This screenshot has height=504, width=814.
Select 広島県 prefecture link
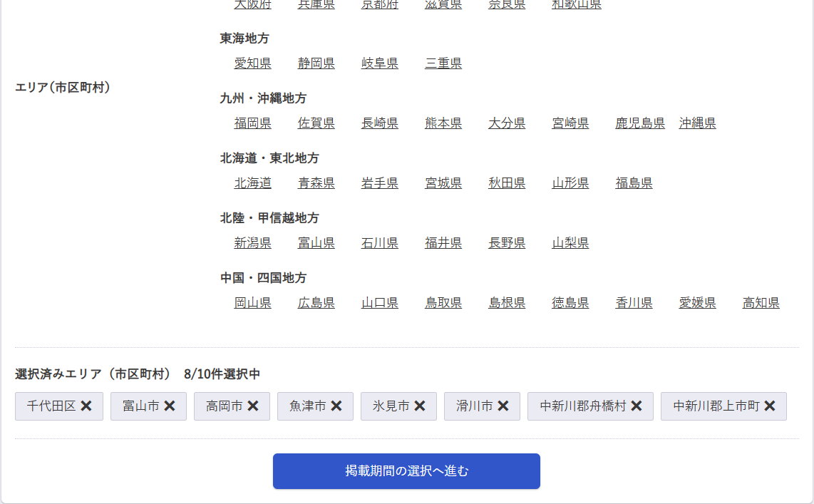[316, 303]
